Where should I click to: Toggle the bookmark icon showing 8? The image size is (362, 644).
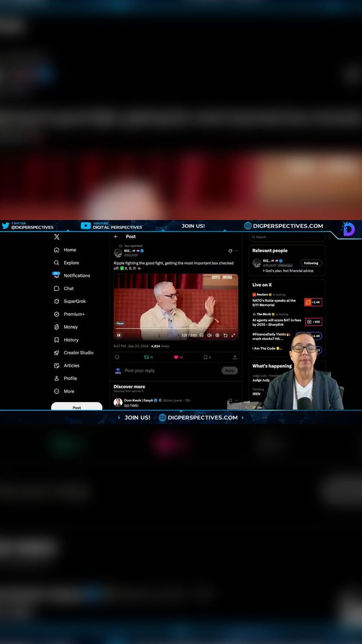point(207,357)
